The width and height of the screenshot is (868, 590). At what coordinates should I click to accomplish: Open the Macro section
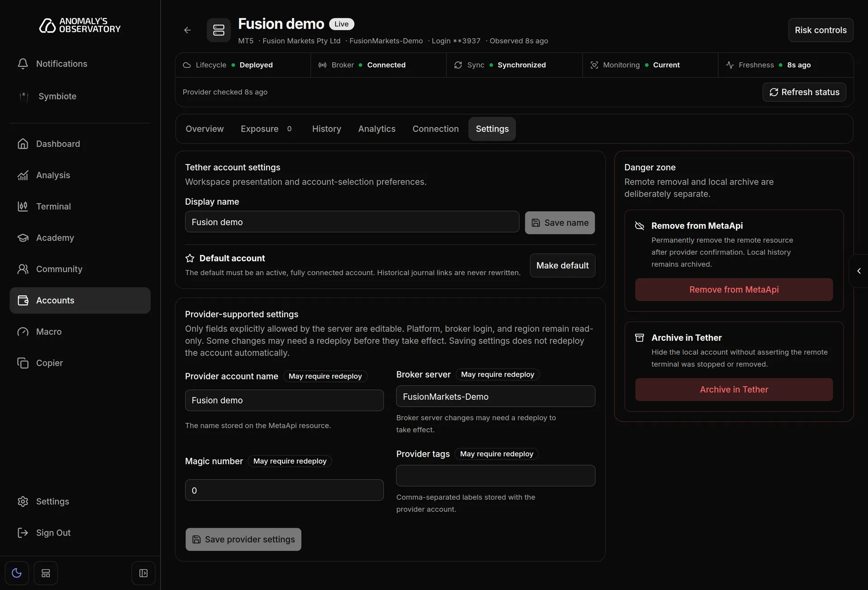coord(80,332)
